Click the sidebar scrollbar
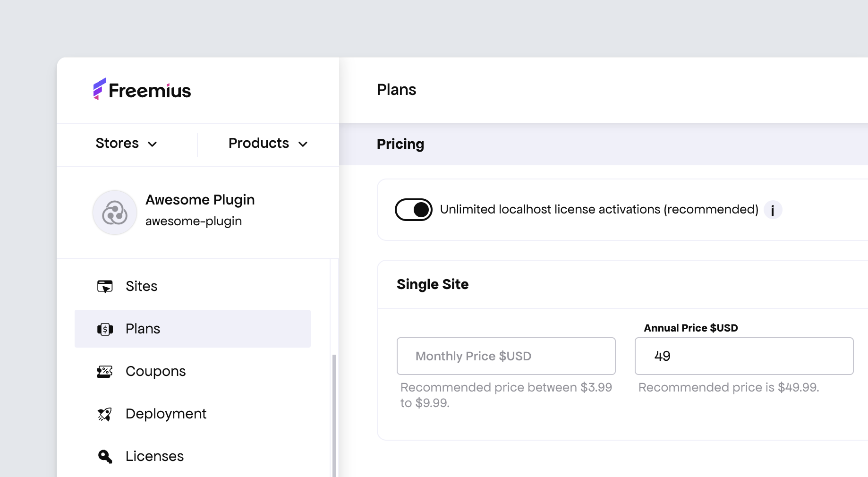The image size is (868, 477). pyautogui.click(x=334, y=416)
